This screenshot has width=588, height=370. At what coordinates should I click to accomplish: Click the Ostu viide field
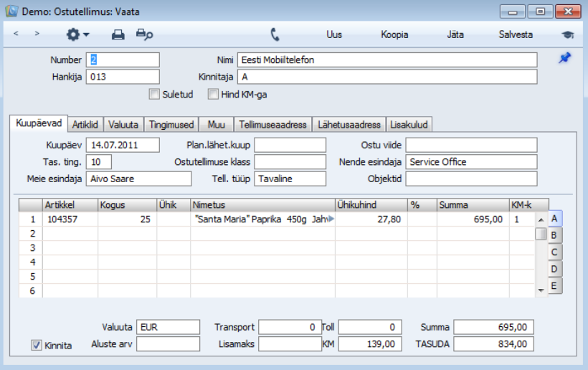(x=471, y=145)
